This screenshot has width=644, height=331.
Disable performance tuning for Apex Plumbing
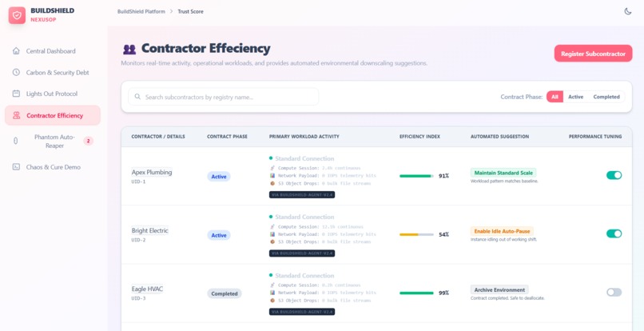[x=614, y=175]
